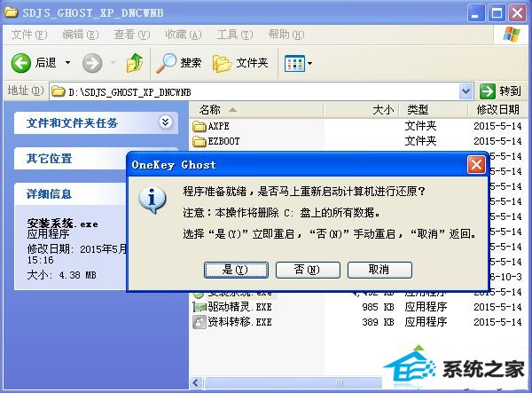
Task: Click the green Go arrow button
Action: [x=488, y=91]
